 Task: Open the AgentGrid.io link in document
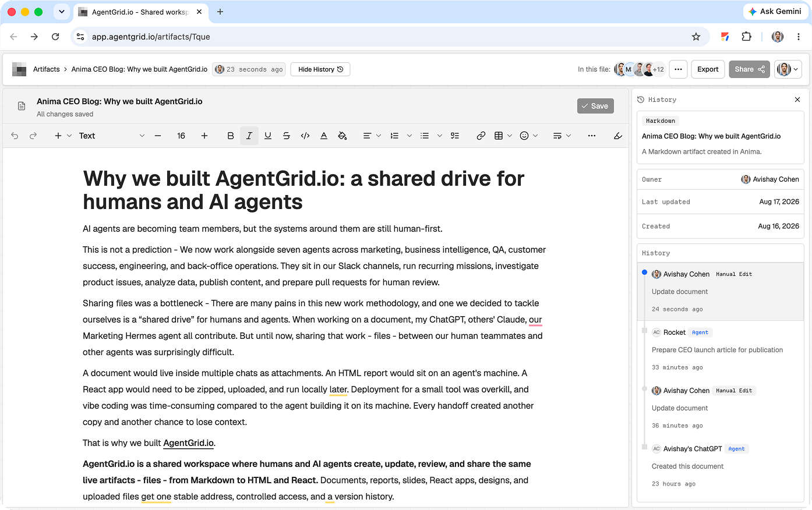(189, 443)
